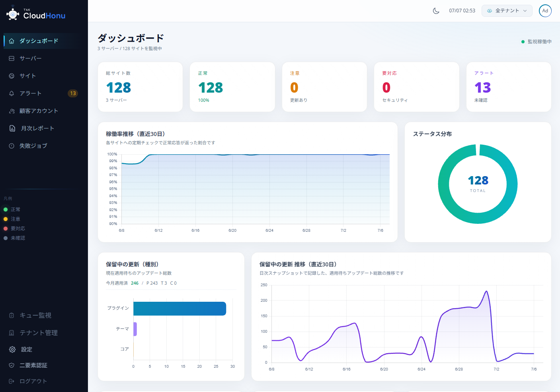Click the C 0 count text

tap(174, 283)
